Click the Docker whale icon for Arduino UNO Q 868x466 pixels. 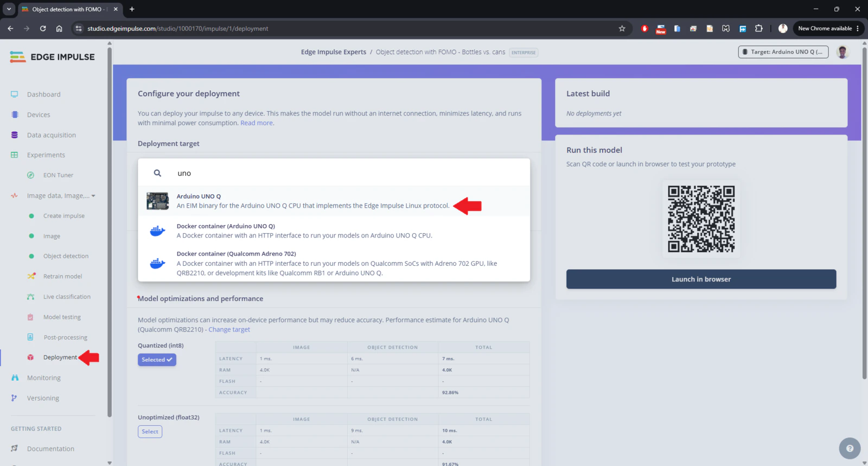click(x=157, y=231)
